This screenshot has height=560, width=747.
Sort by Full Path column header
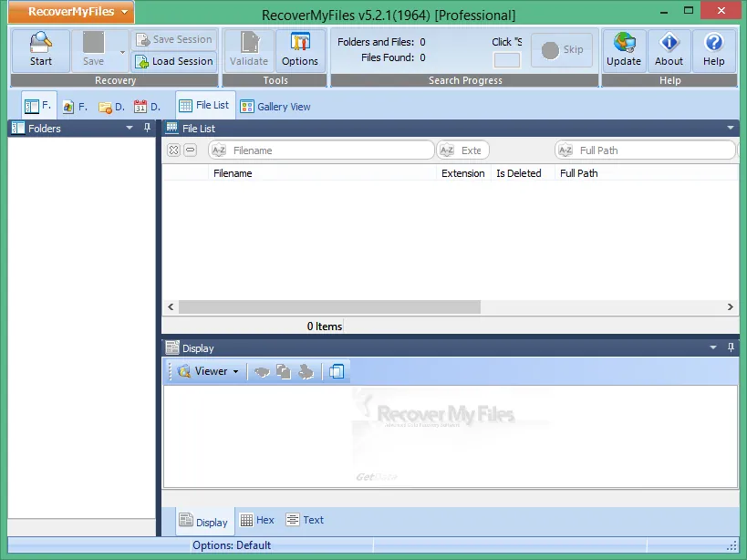[x=647, y=173]
